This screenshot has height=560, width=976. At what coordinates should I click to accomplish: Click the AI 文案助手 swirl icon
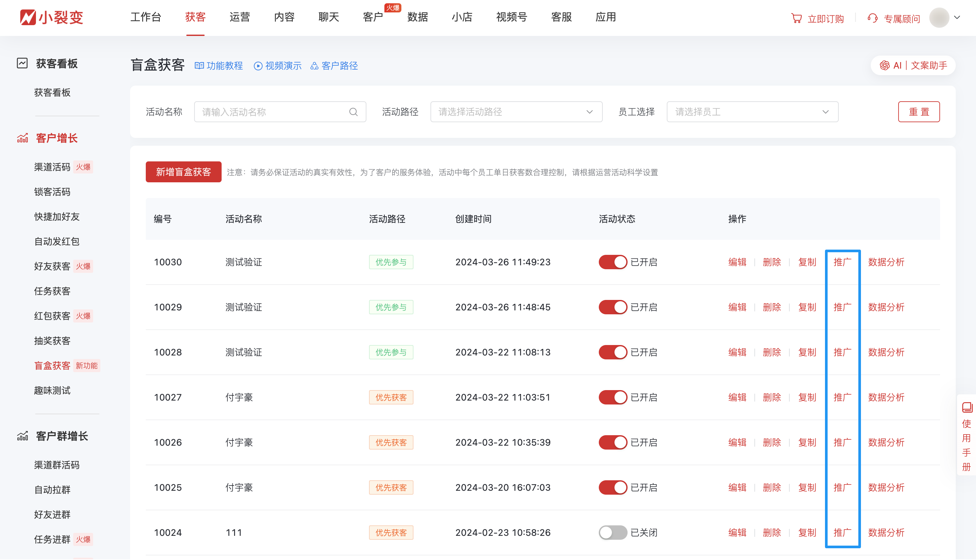884,65
